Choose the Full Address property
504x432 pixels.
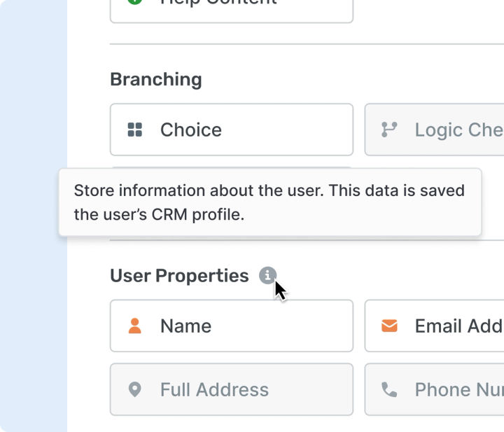pos(231,389)
